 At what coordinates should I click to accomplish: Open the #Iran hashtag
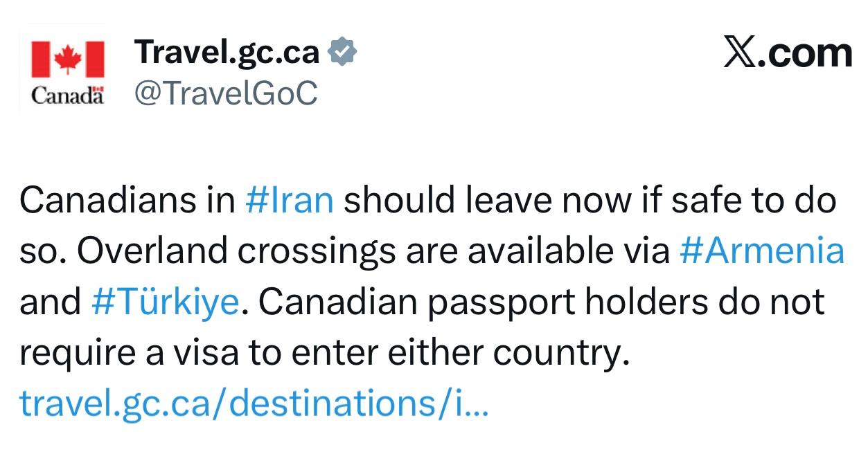click(x=290, y=201)
